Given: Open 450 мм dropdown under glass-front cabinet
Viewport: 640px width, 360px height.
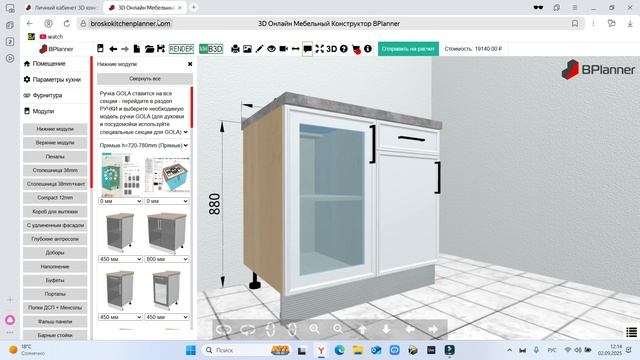Looking at the screenshot, I should point(167,317).
